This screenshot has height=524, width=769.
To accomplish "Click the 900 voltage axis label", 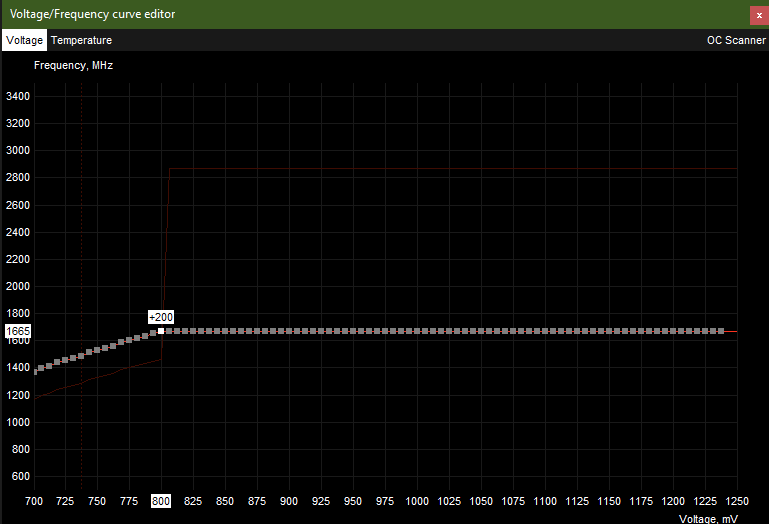I will (289, 501).
